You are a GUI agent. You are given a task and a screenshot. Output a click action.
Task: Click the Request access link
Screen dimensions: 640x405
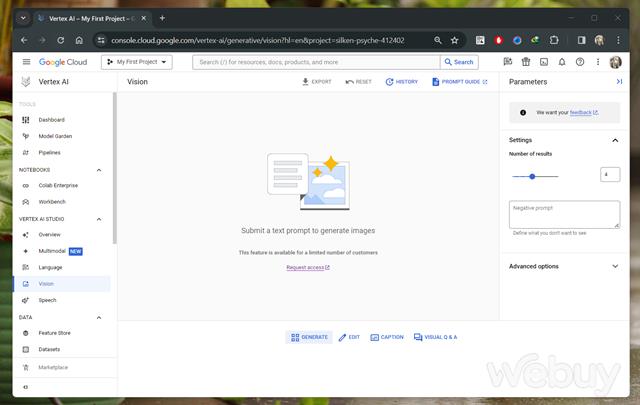(x=308, y=267)
